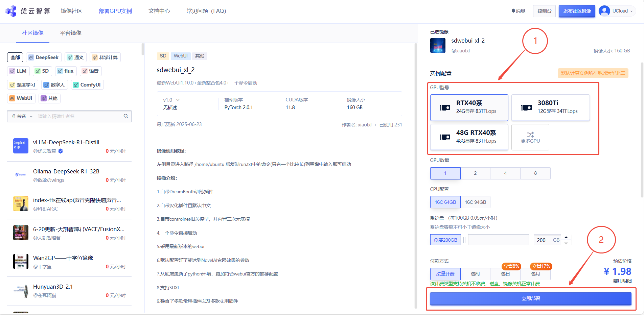This screenshot has width=644, height=315.
Task: Click the system disk slider track
Action: (498, 240)
